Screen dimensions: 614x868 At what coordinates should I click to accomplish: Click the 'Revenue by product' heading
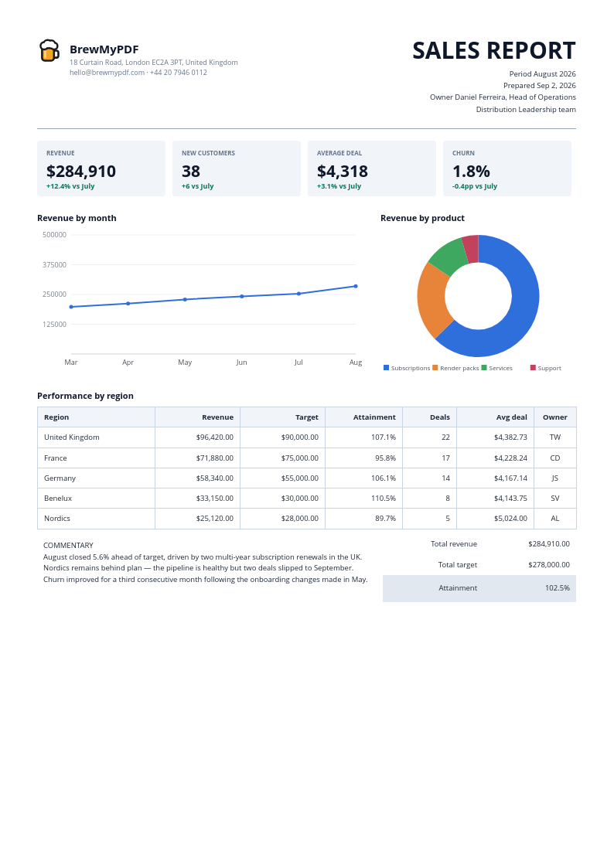tap(422, 218)
